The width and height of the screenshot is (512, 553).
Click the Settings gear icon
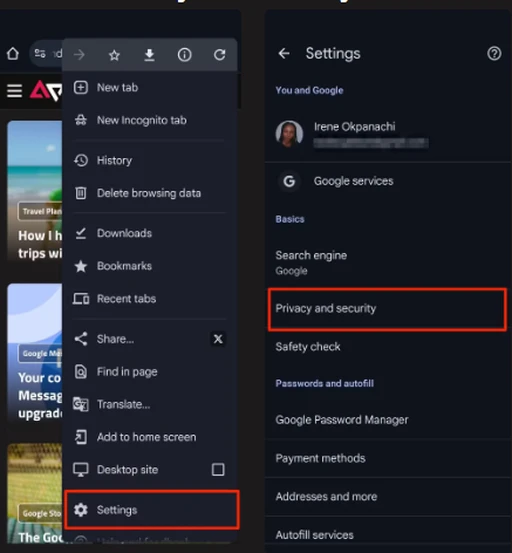click(81, 510)
